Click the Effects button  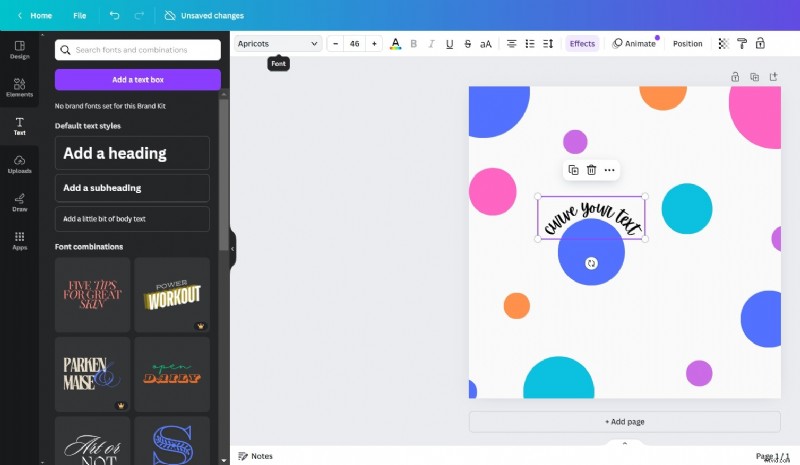point(582,44)
